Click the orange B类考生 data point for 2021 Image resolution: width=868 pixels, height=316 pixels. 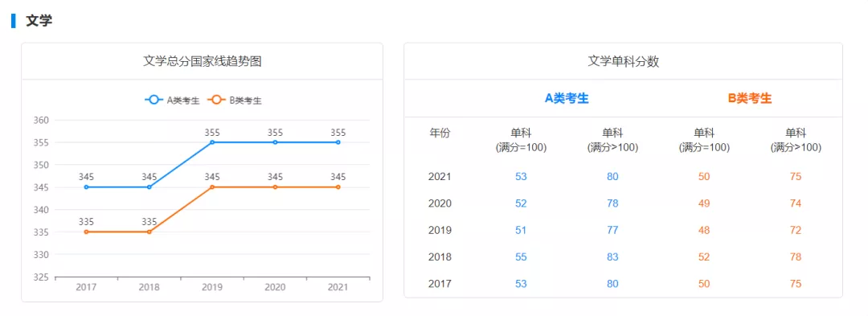pyautogui.click(x=338, y=187)
